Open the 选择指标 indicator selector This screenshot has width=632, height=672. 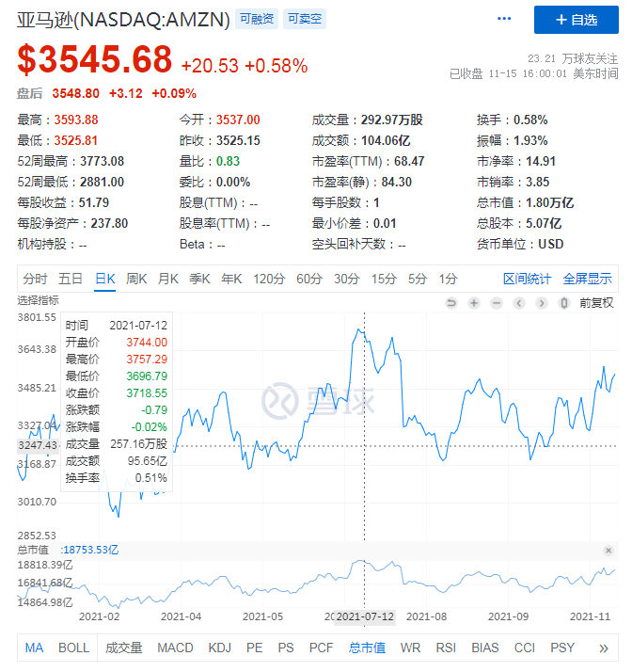click(x=38, y=300)
